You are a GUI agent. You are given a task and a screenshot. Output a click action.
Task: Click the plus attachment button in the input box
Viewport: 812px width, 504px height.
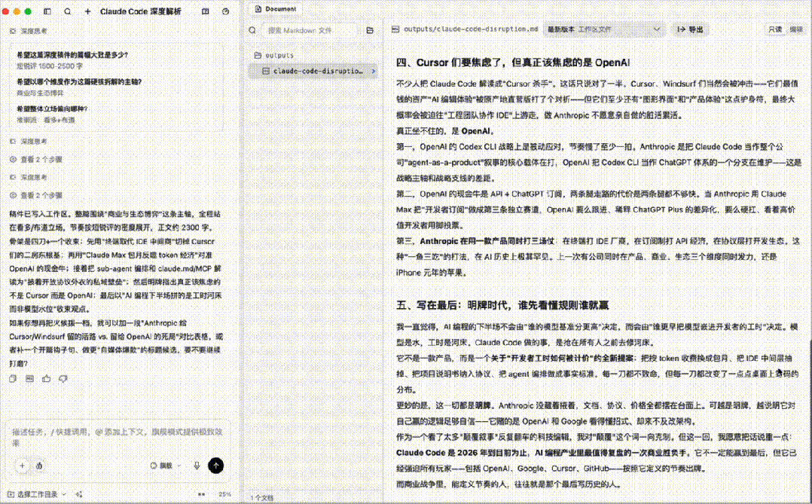pos(23,466)
